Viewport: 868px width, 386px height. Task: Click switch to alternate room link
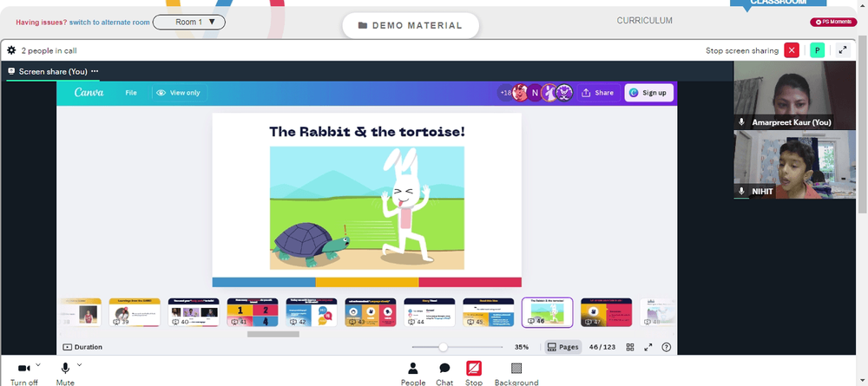point(109,23)
